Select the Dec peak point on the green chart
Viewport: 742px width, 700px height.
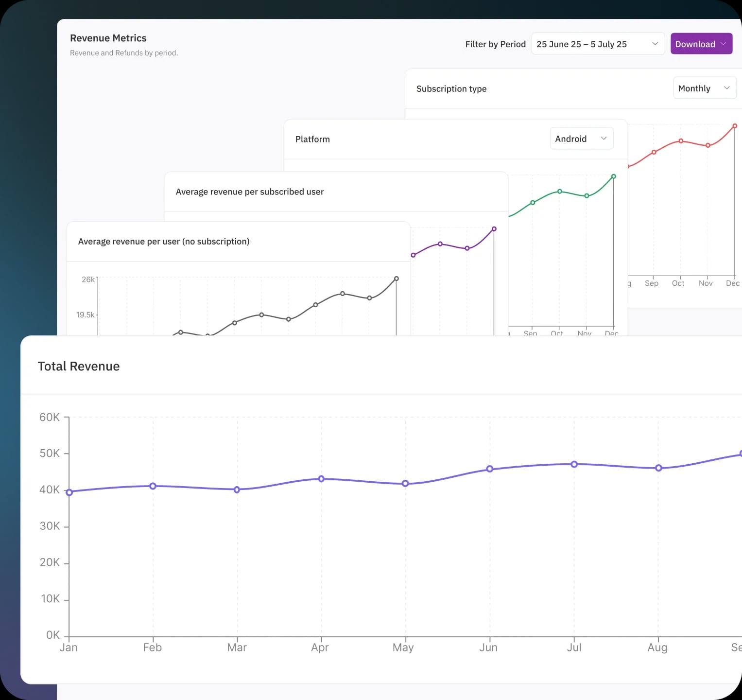point(613,176)
